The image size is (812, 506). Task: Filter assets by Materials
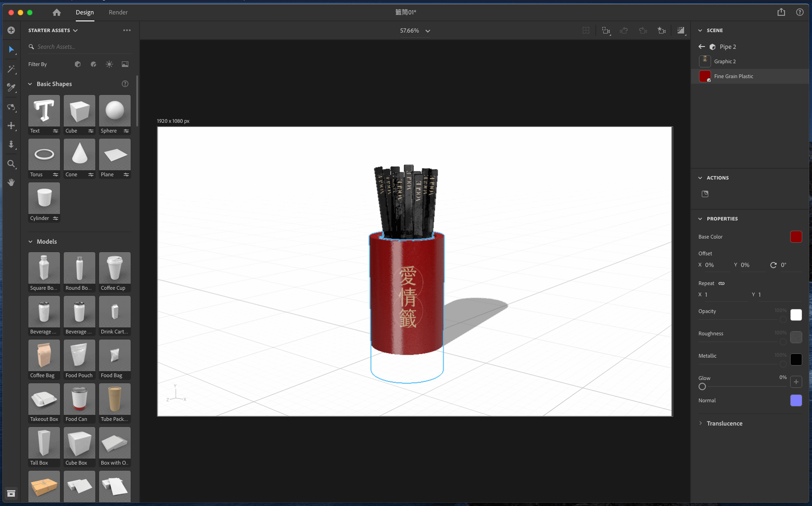93,64
